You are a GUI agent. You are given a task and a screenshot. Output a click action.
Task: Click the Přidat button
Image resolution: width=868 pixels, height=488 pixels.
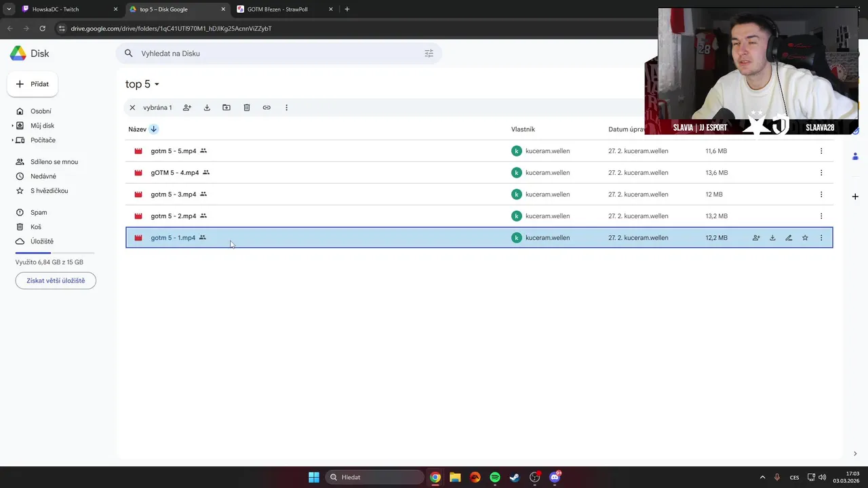pyautogui.click(x=33, y=84)
